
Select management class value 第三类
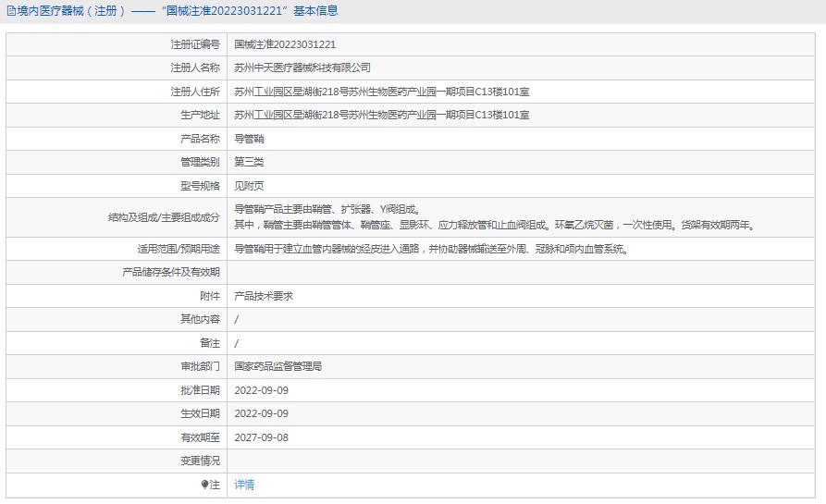point(249,162)
